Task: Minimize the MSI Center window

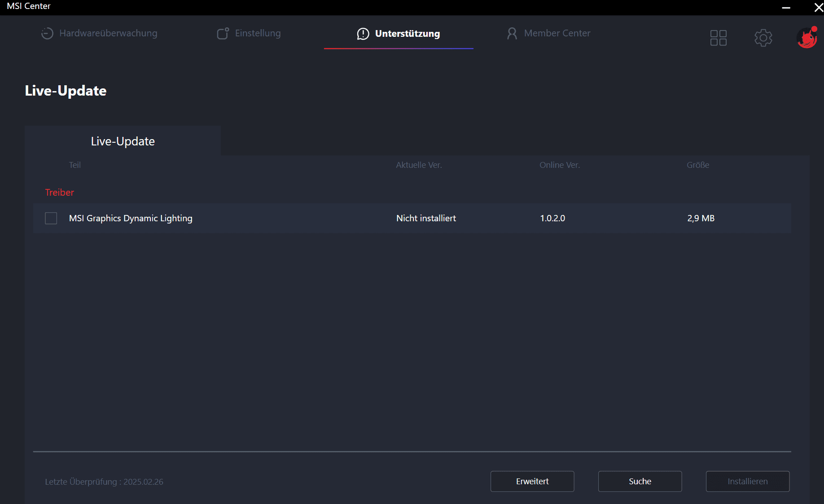Action: pos(786,7)
